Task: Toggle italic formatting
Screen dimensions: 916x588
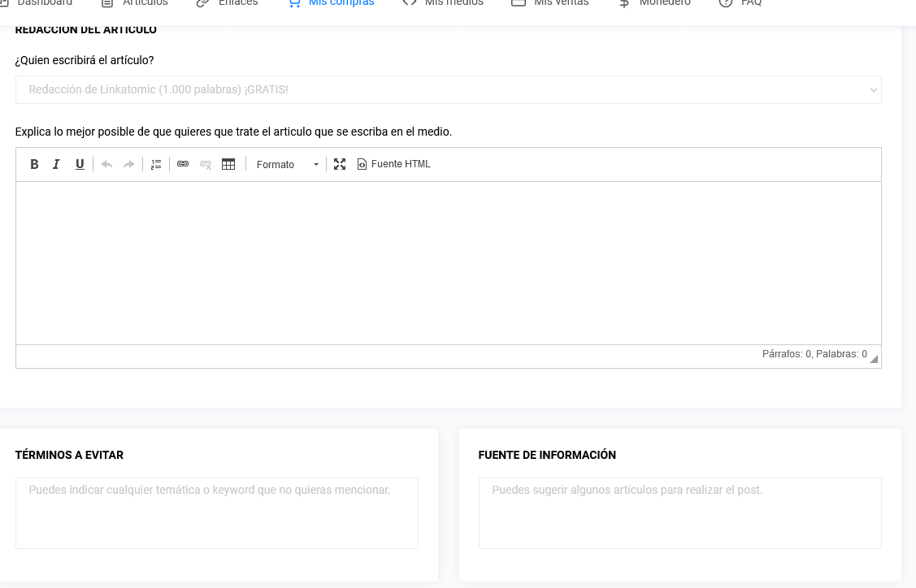Action: (x=56, y=164)
